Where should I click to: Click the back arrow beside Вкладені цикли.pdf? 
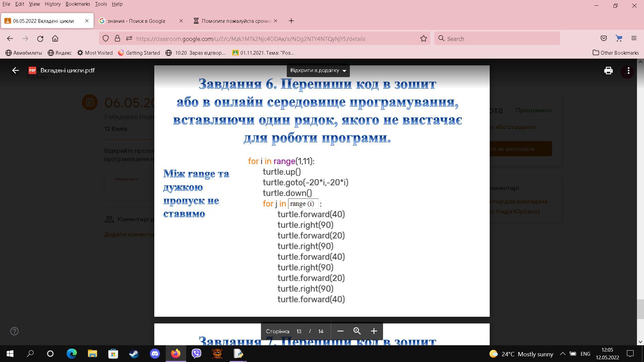coord(15,70)
